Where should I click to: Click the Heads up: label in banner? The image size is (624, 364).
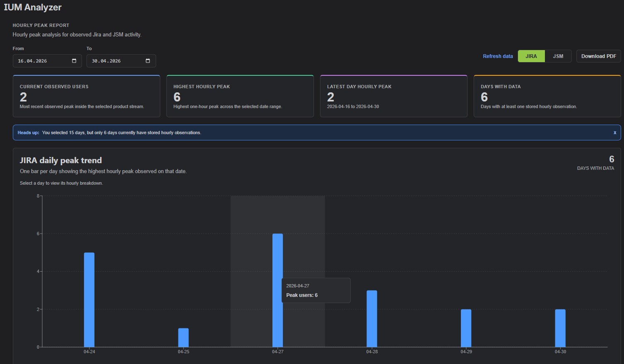pos(28,133)
